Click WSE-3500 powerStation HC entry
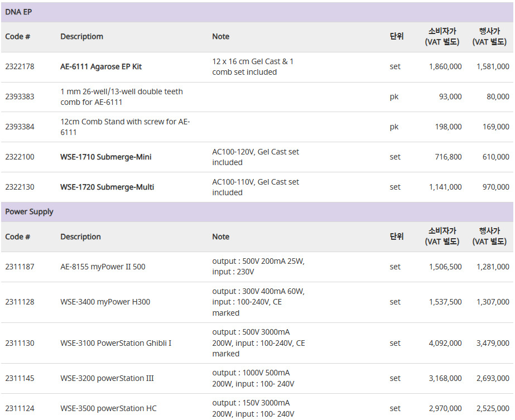Screen dimensions: 515x420 tap(108, 408)
